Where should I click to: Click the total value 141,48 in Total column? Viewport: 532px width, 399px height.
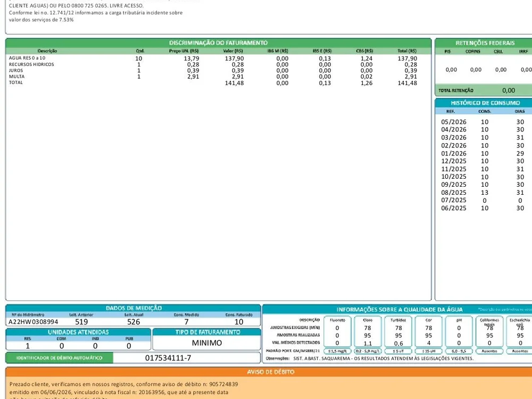(407, 83)
